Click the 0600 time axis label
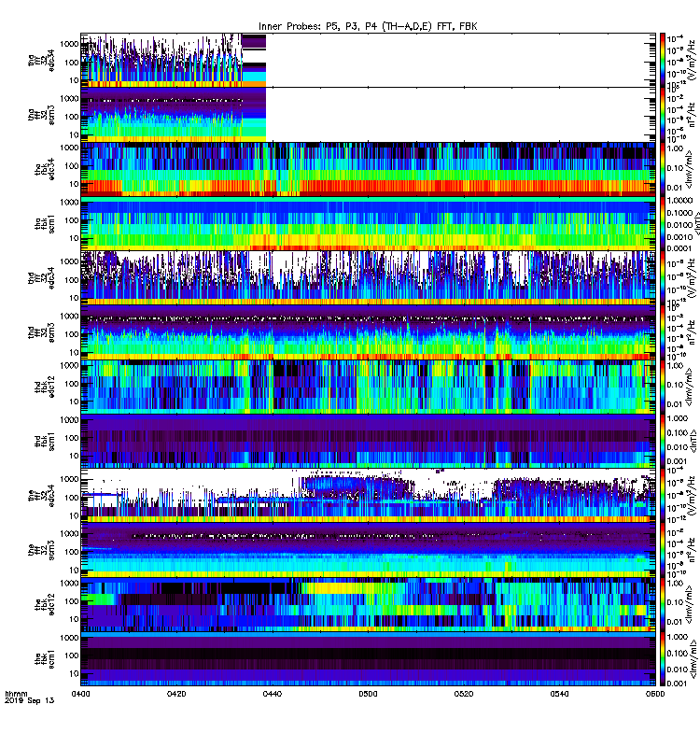 pyautogui.click(x=655, y=694)
